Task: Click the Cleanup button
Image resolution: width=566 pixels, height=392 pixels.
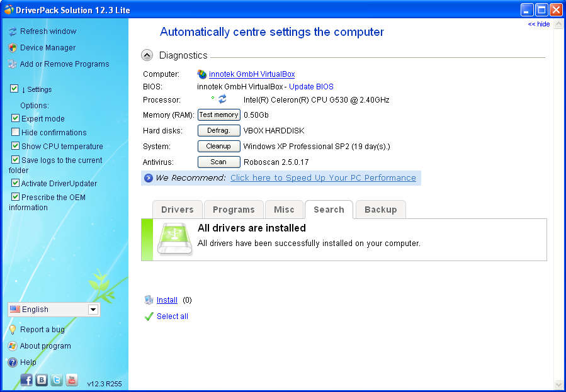Action: pyautogui.click(x=218, y=146)
